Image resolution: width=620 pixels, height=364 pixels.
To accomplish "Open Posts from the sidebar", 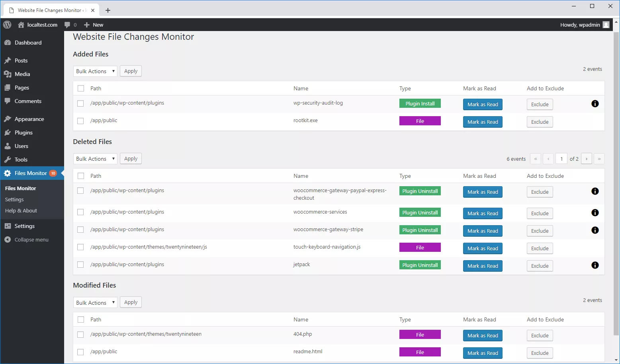I will tap(21, 60).
